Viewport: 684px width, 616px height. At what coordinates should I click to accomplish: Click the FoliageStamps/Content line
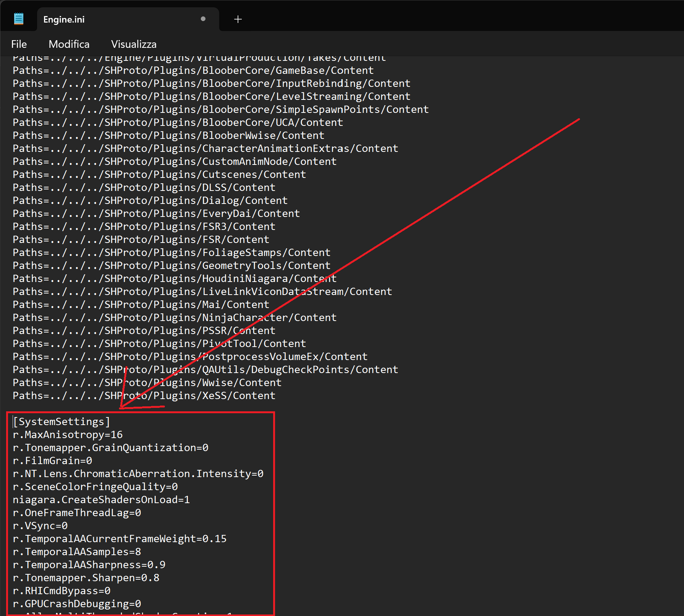pyautogui.click(x=172, y=253)
